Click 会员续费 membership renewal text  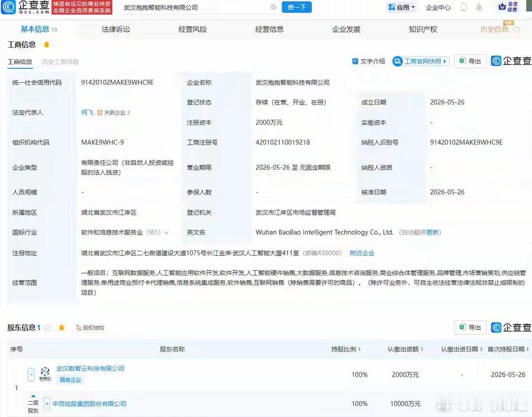click(513, 6)
